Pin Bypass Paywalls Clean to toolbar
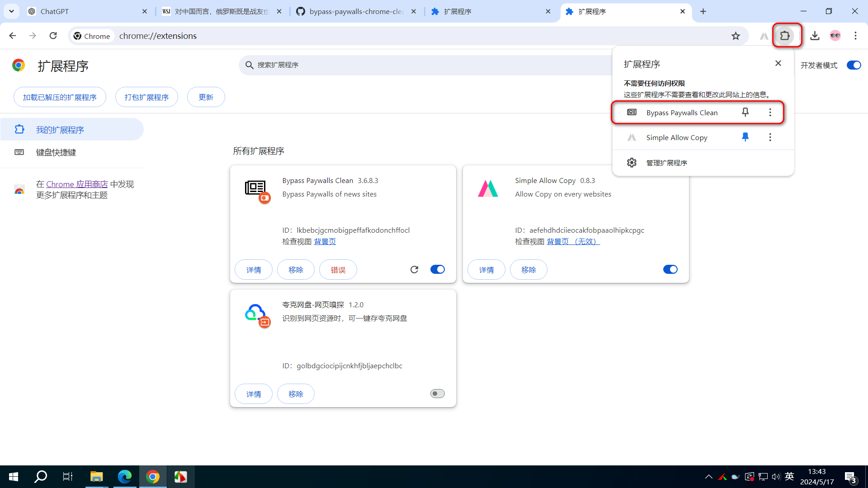Viewport: 868px width, 488px height. tap(745, 112)
